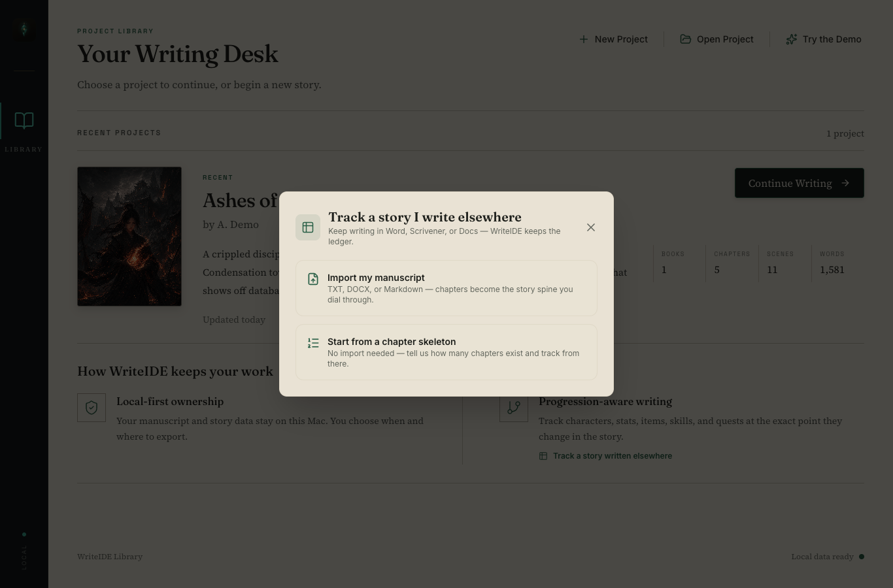Click the 'Progression-aware writing' heading

click(605, 401)
